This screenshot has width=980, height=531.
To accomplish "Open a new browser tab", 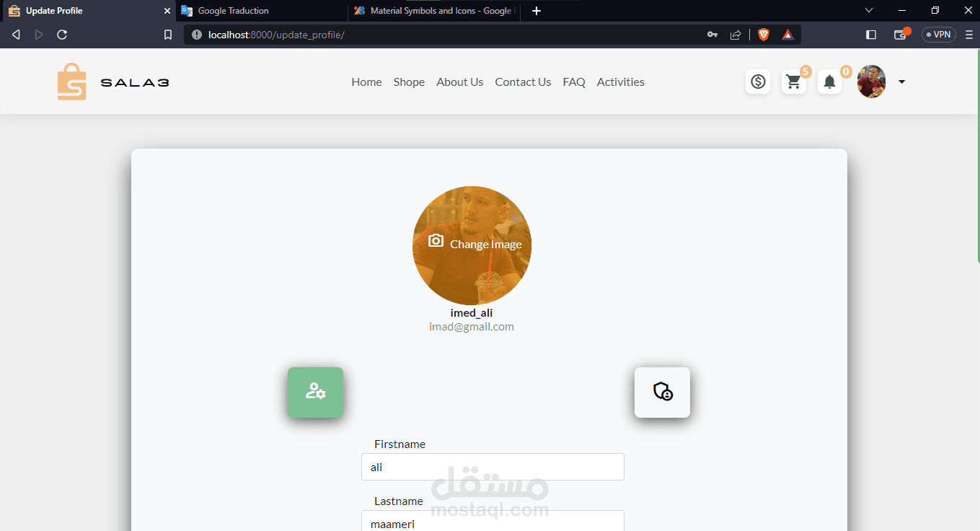I will click(536, 11).
